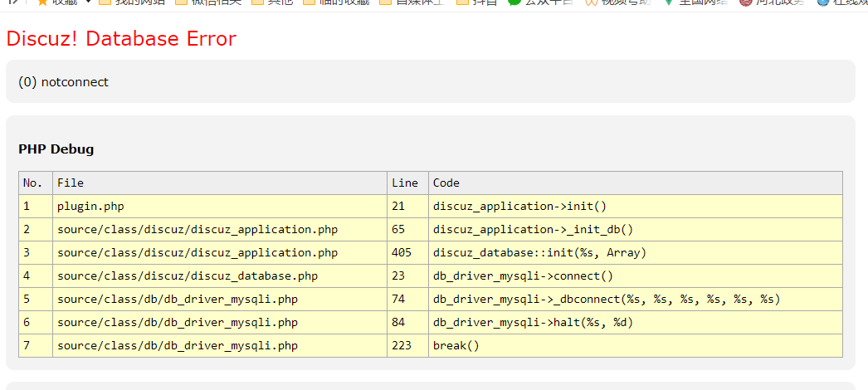Image resolution: width=868 pixels, height=390 pixels.
Task: Click the Code column header
Action: pos(446,183)
